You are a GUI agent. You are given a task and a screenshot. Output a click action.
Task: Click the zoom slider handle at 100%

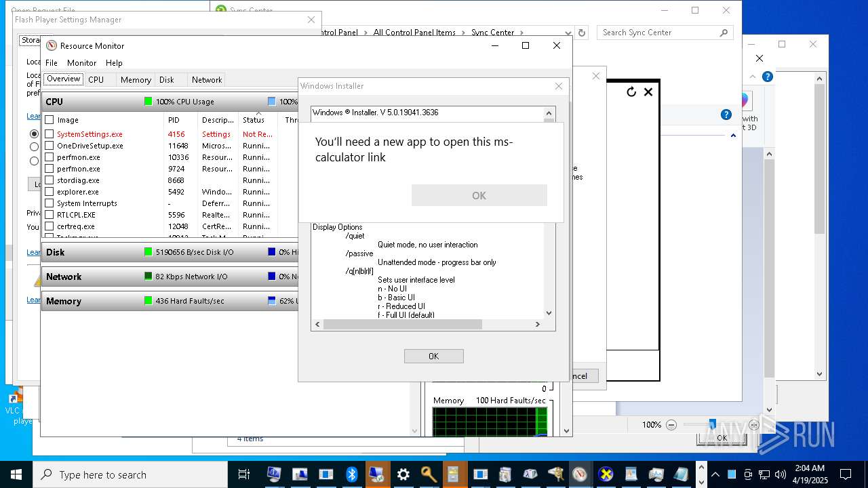click(712, 425)
